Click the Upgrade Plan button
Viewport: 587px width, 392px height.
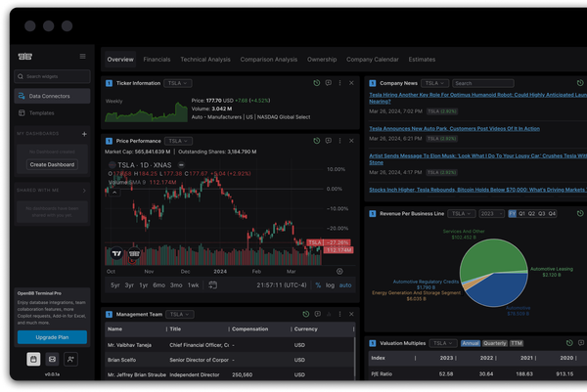click(51, 337)
